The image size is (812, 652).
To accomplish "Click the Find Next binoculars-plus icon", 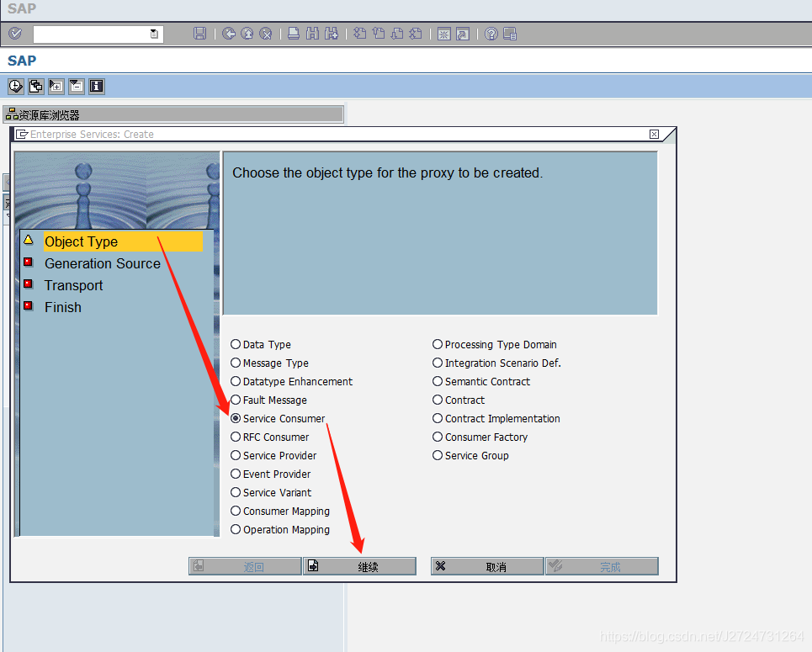I will [x=332, y=34].
